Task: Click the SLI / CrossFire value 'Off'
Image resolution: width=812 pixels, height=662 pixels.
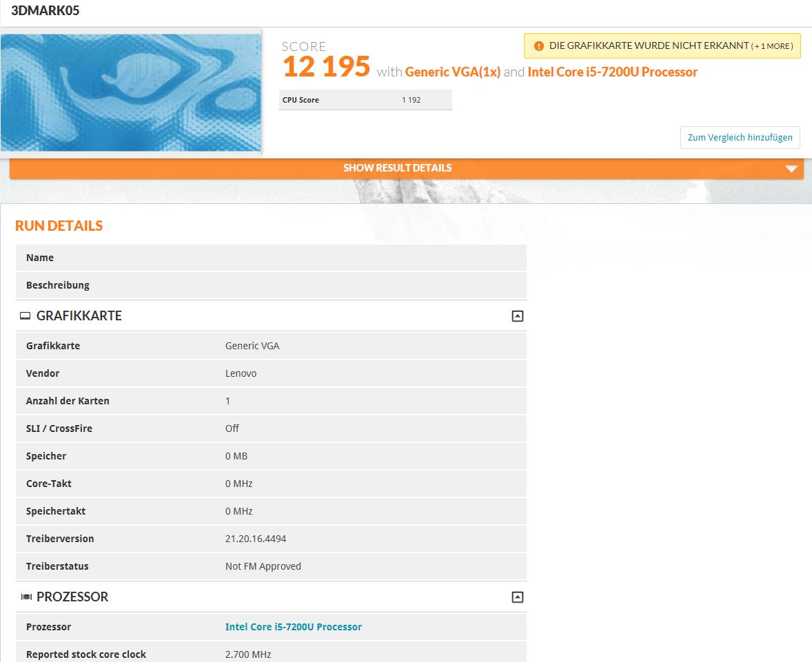Action: click(232, 428)
